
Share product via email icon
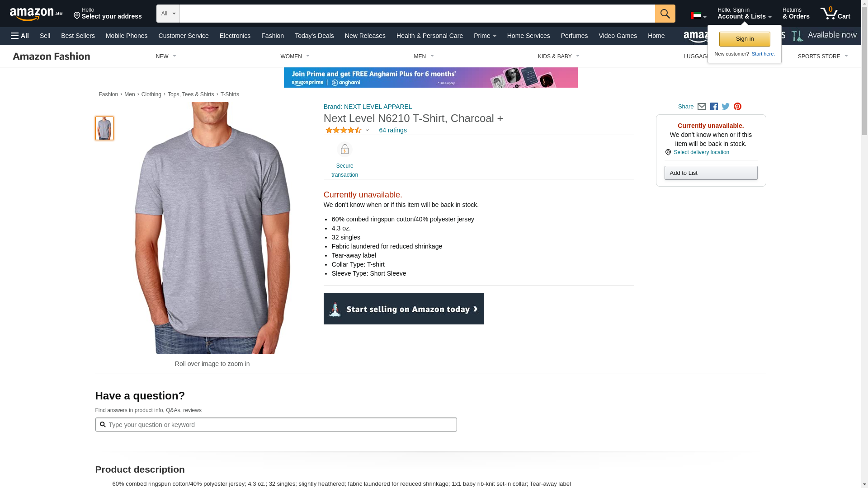click(x=702, y=107)
